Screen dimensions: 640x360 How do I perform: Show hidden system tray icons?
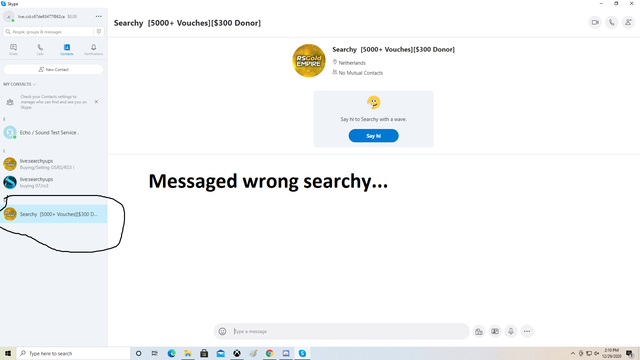[x=573, y=353]
